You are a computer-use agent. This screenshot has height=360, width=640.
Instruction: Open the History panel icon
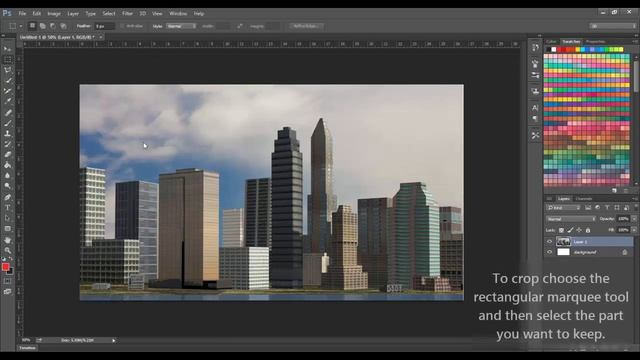tap(535, 48)
